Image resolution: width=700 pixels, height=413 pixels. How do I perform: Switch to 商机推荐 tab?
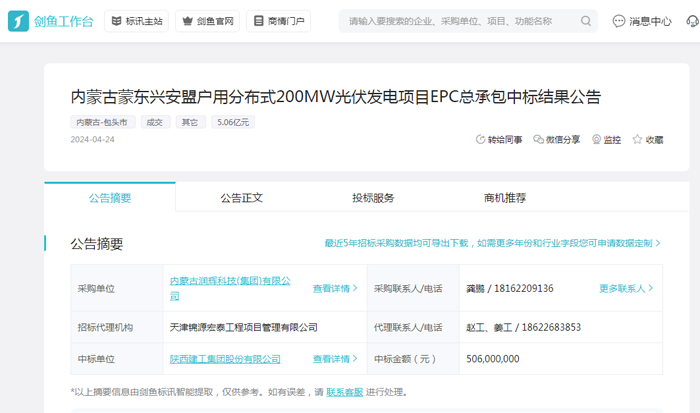[505, 197]
